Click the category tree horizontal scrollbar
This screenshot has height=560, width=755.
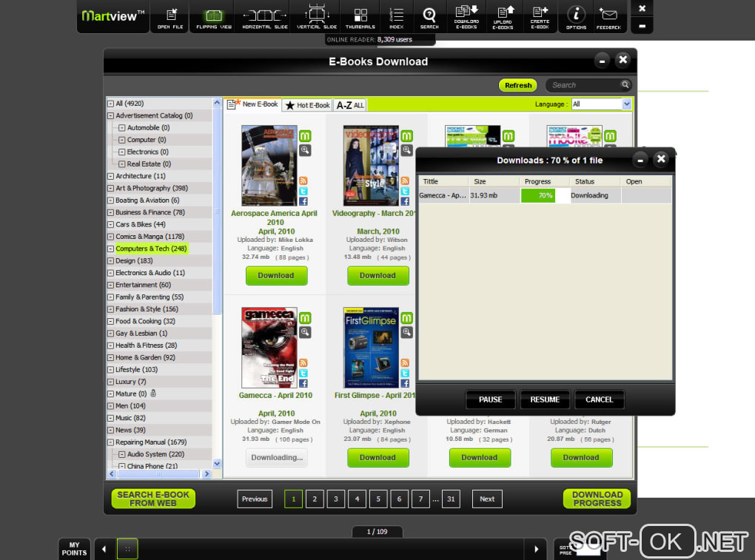(159, 474)
